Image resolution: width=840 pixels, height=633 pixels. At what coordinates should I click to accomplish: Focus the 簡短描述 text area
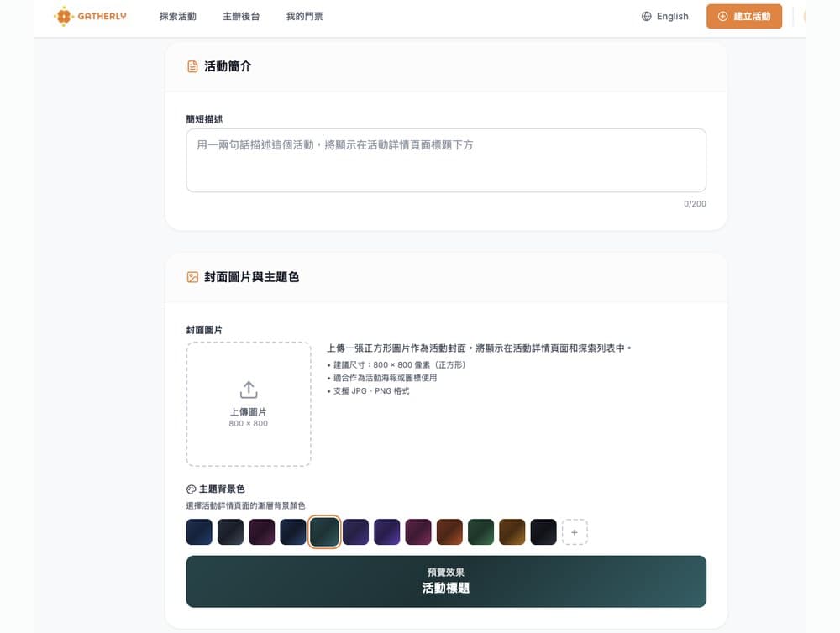coord(446,160)
